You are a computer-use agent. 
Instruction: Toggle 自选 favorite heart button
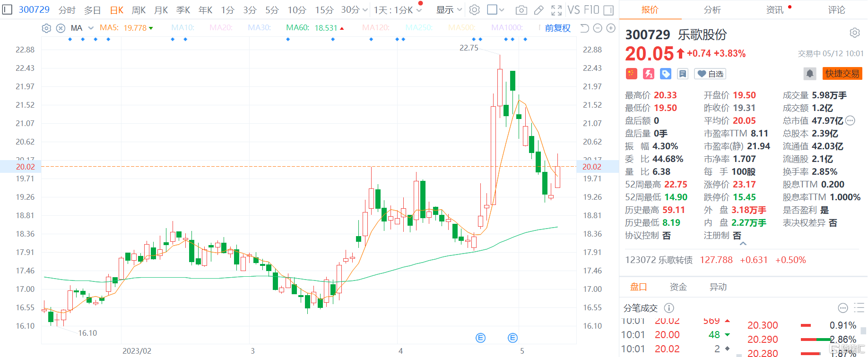tap(710, 74)
